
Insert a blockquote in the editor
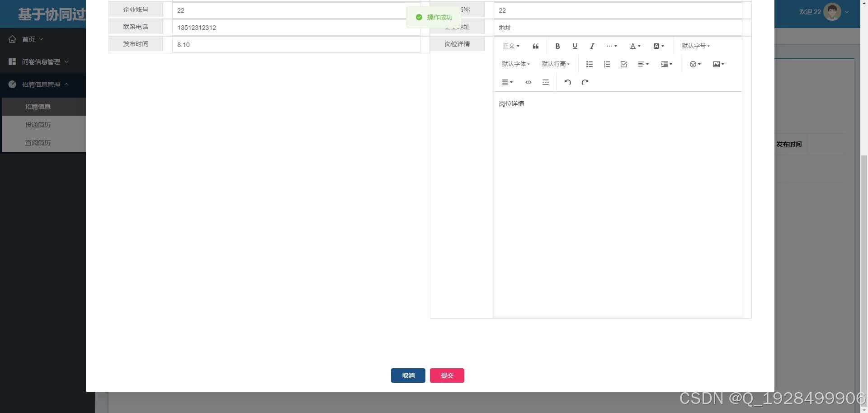point(536,46)
